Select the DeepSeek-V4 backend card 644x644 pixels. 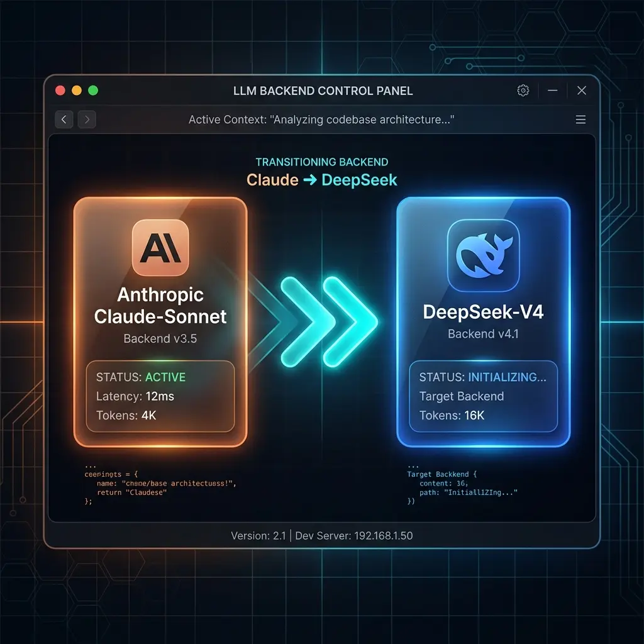(x=484, y=322)
